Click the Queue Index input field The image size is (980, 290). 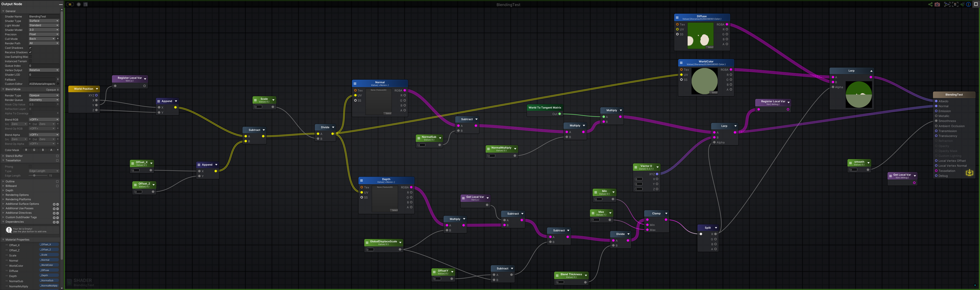click(x=44, y=66)
